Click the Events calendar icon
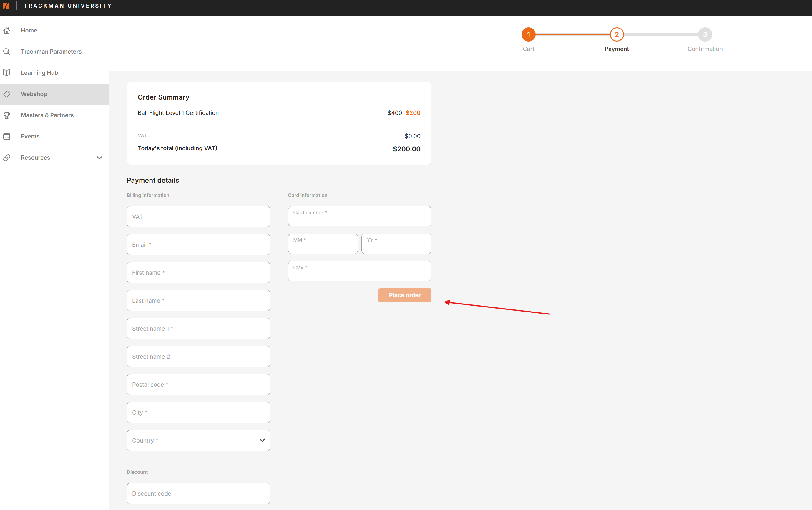 [7, 137]
